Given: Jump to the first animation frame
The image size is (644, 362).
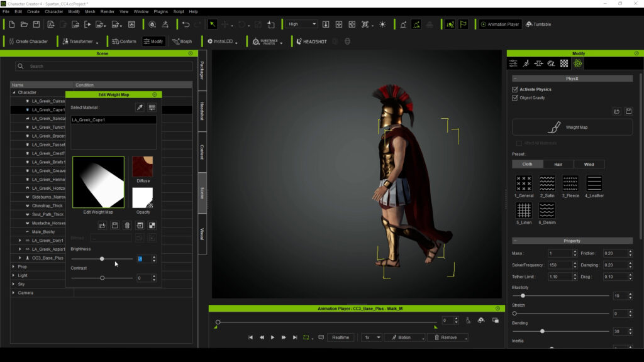Looking at the screenshot, I should click(250, 337).
